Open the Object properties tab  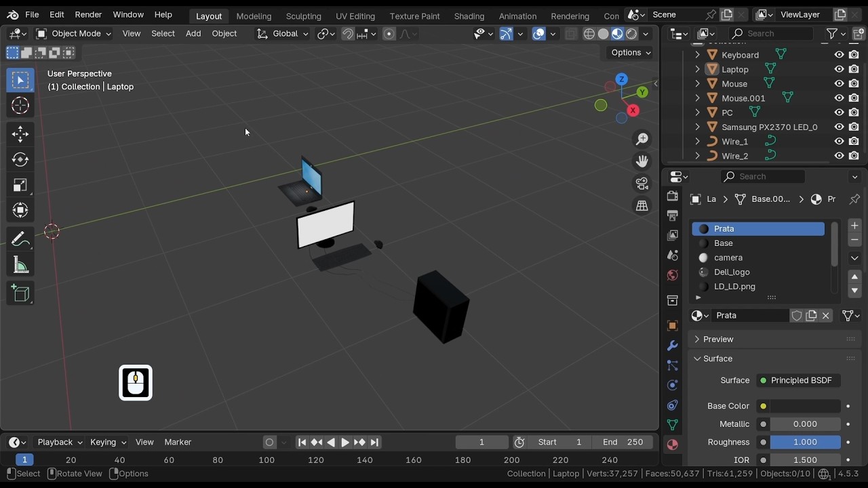tap(672, 325)
